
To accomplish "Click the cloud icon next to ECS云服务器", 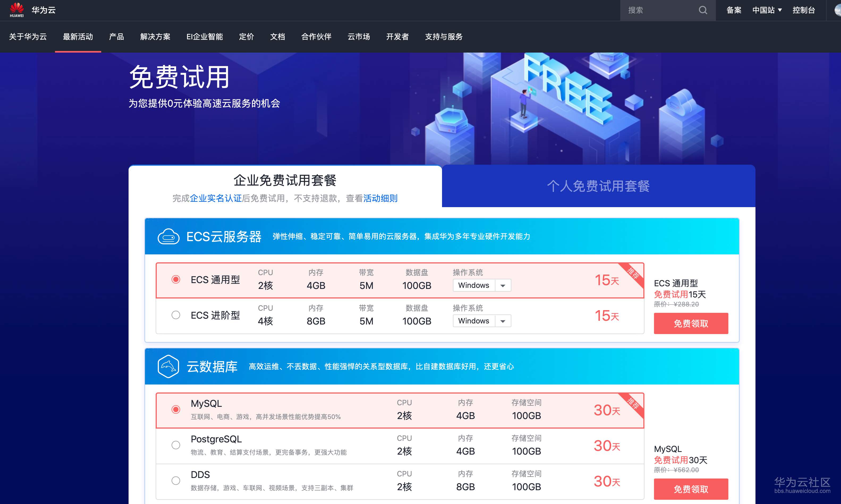I will [x=169, y=236].
